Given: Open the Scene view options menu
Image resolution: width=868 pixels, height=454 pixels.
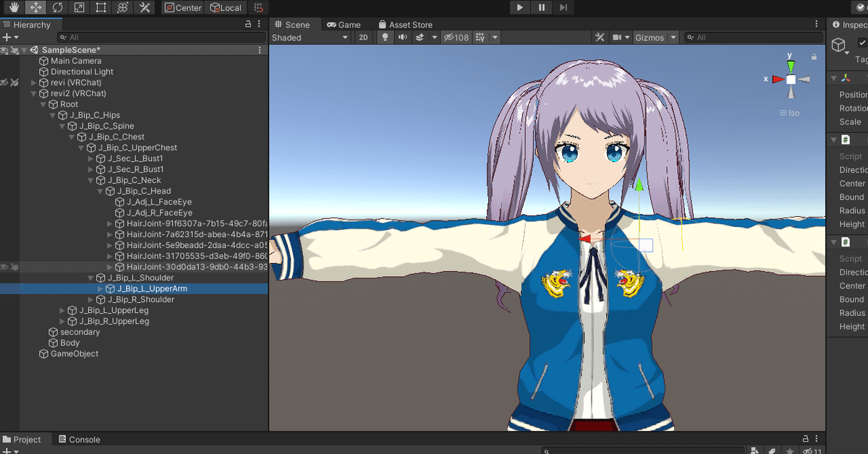Looking at the screenshot, I should tap(817, 25).
